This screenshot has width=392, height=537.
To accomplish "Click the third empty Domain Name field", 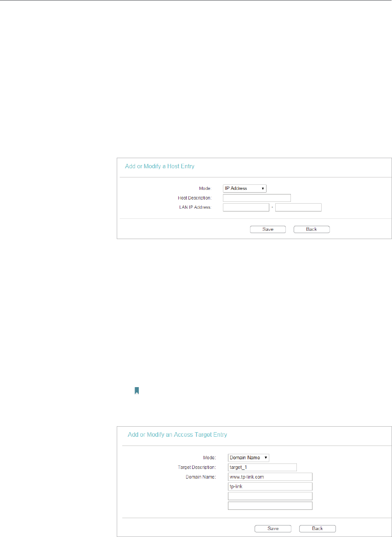I will click(270, 496).
